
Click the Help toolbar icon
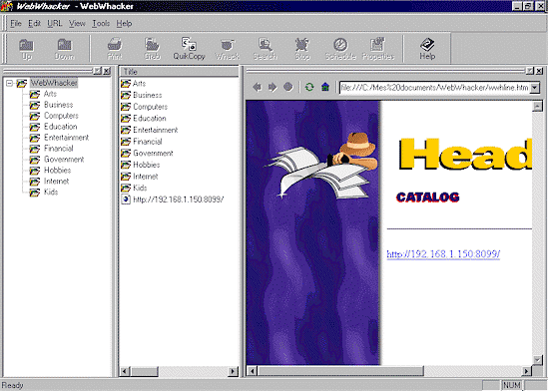(427, 49)
